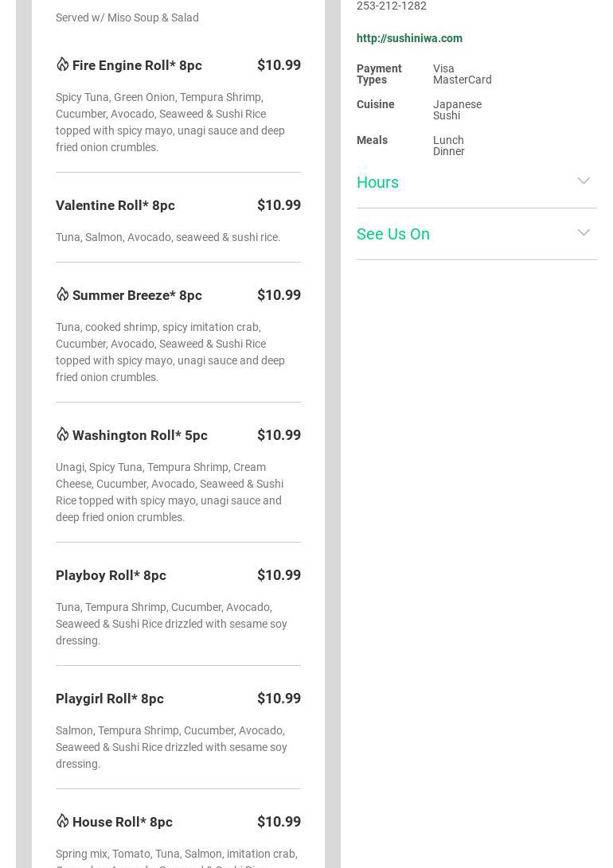Open the sushiniwa.com website link

click(x=409, y=38)
